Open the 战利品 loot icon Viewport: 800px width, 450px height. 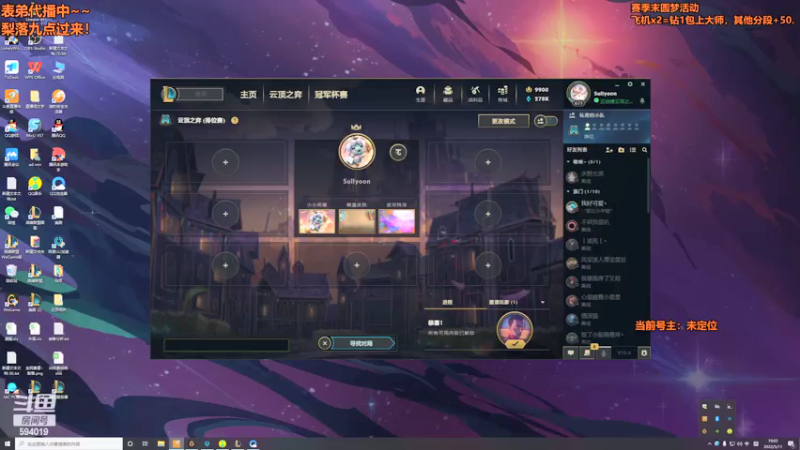click(475, 93)
